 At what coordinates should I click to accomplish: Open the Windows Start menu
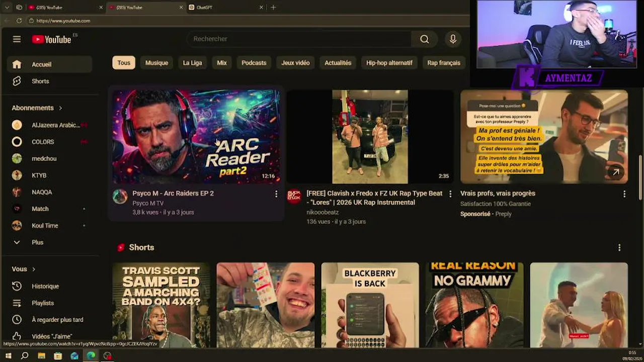click(x=8, y=355)
